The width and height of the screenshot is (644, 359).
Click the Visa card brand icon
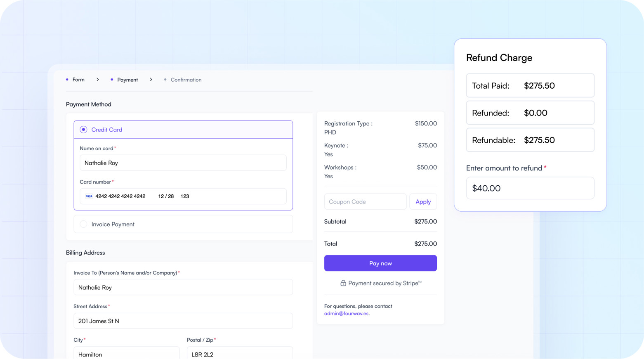89,196
